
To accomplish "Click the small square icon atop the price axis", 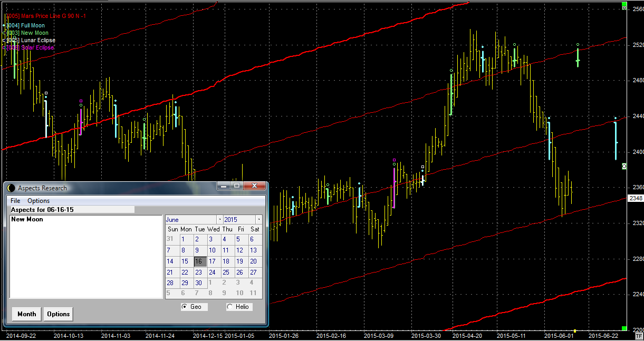I will point(624,8).
